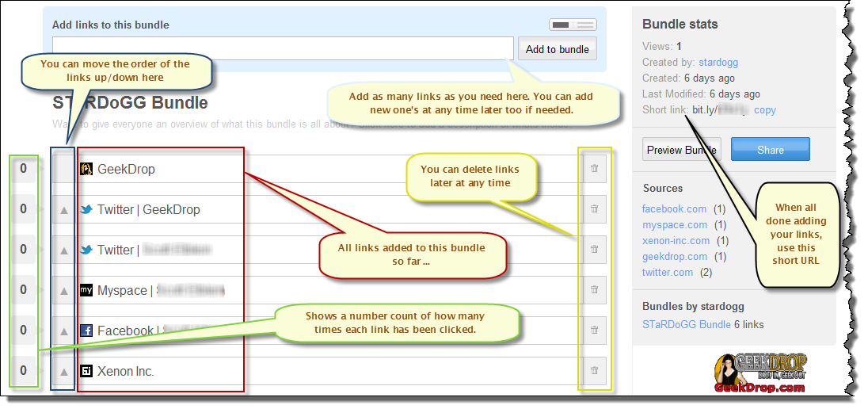Click the GeekDrop row favicon
868x409 pixels.
(86, 169)
